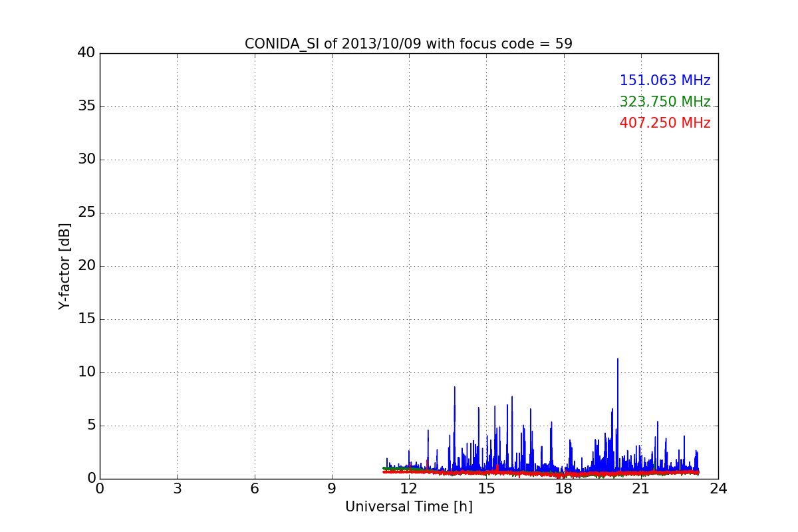Click the y-axis tick label 20
798x532 pixels.
coord(86,266)
